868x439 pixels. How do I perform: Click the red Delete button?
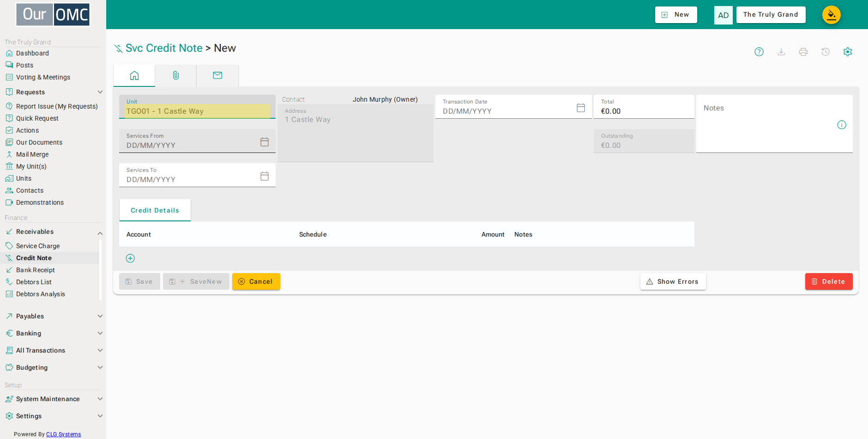click(829, 281)
